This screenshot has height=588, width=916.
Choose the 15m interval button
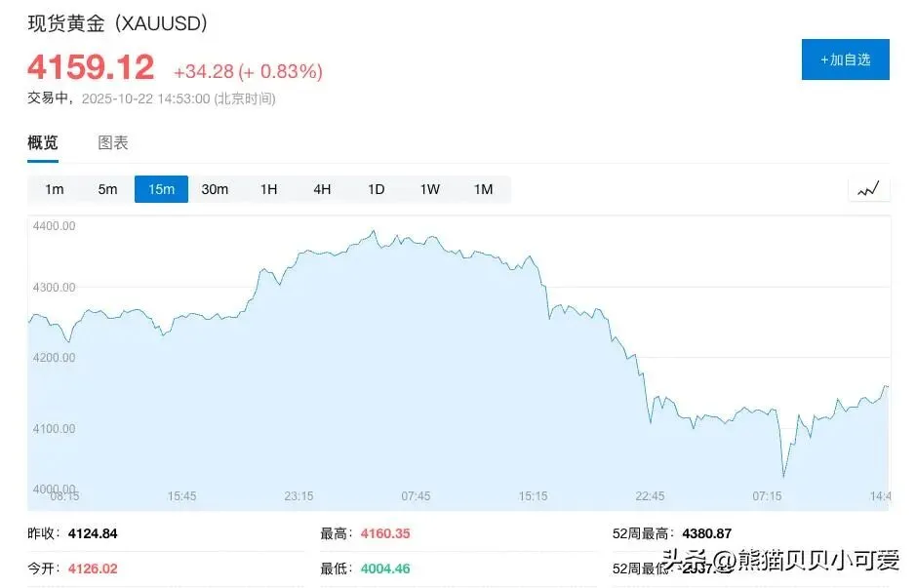(161, 189)
